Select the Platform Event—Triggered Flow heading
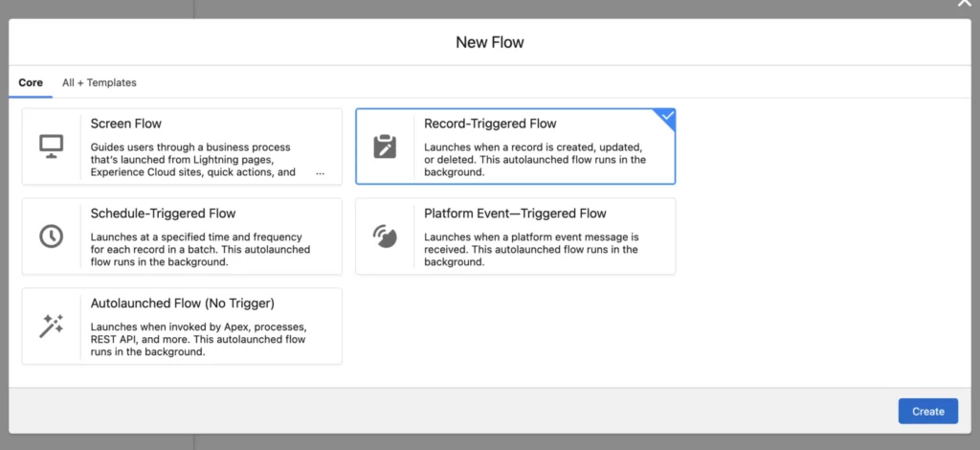The width and height of the screenshot is (980, 450). (515, 214)
